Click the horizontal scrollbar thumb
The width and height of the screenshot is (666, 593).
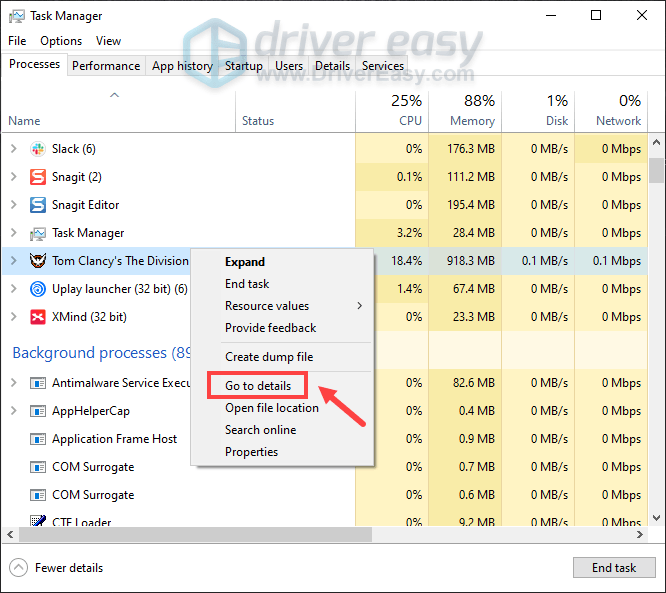pos(195,535)
